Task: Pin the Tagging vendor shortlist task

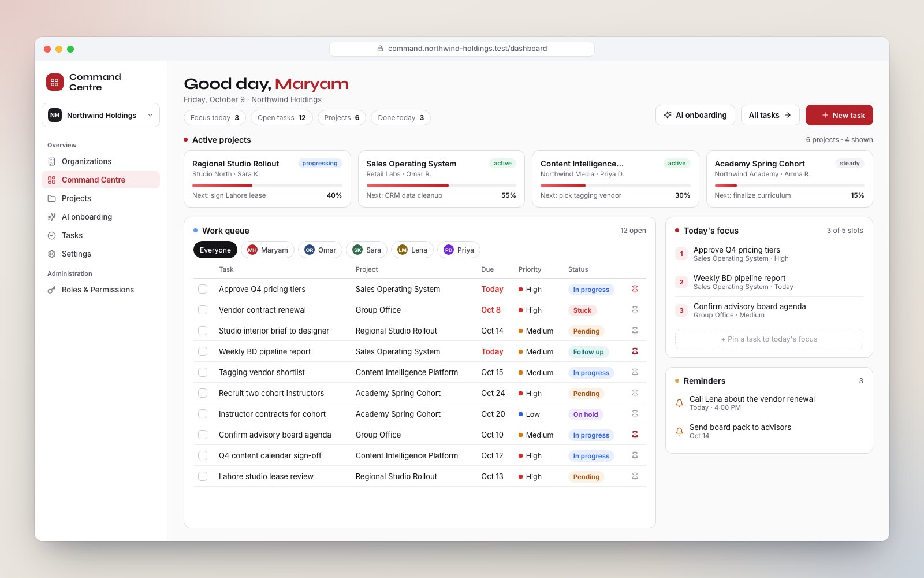Action: 635,372
